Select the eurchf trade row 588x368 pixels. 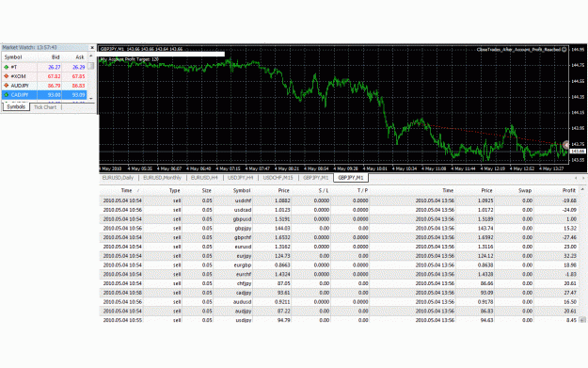(x=339, y=274)
